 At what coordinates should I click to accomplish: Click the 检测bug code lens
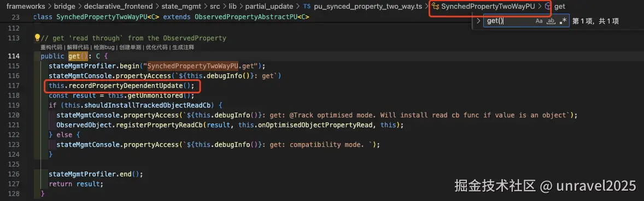pyautogui.click(x=104, y=47)
